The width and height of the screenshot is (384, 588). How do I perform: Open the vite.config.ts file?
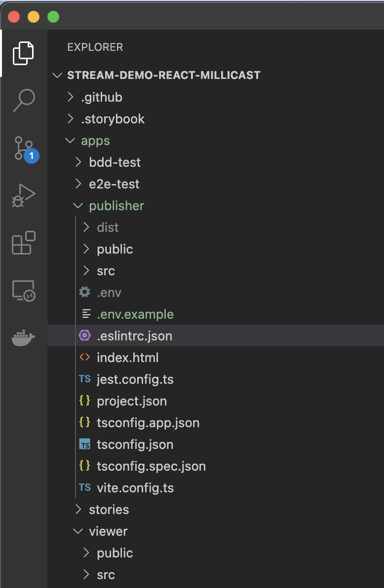pyautogui.click(x=135, y=488)
